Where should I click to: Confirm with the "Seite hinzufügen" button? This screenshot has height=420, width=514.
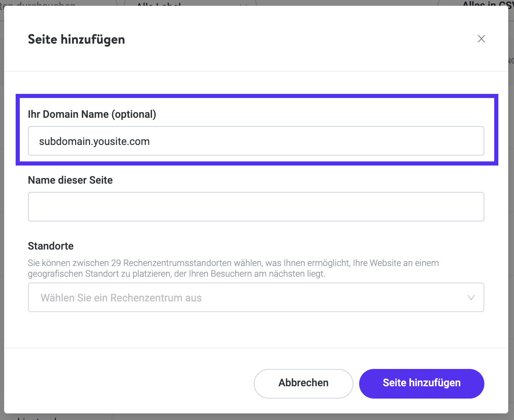pyautogui.click(x=421, y=383)
